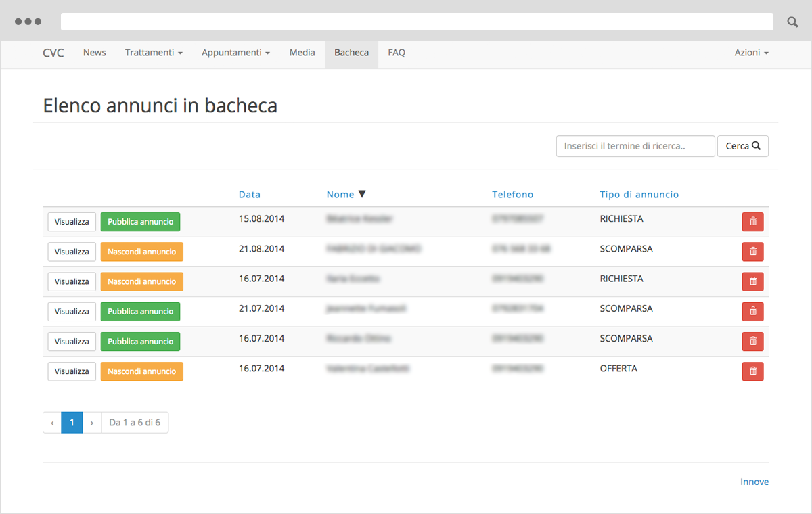
Task: Hide the OFFERTA announcement
Action: (x=141, y=371)
